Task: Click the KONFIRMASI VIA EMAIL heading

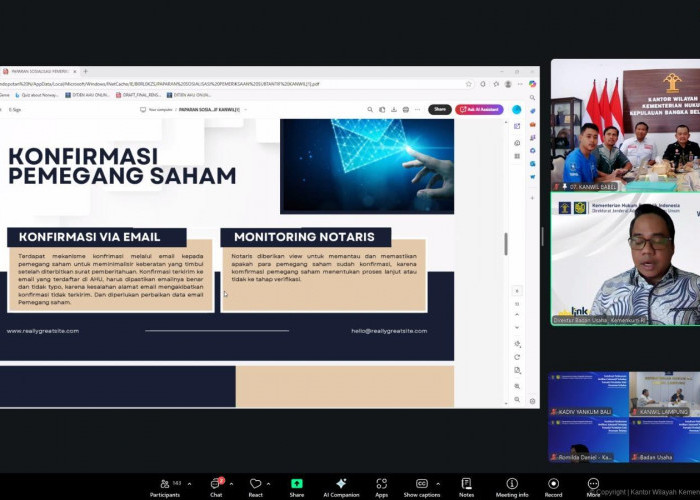Action: 89,237
